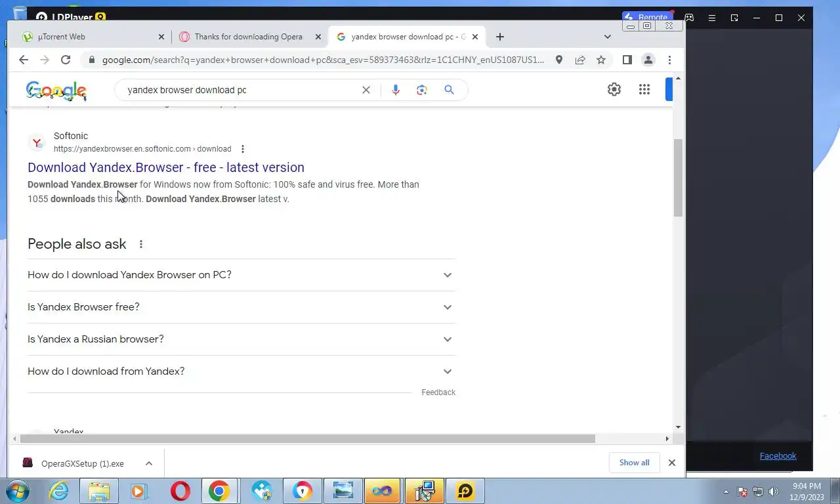Go back to the previous page
Screen dimensions: 840x504
[24, 60]
